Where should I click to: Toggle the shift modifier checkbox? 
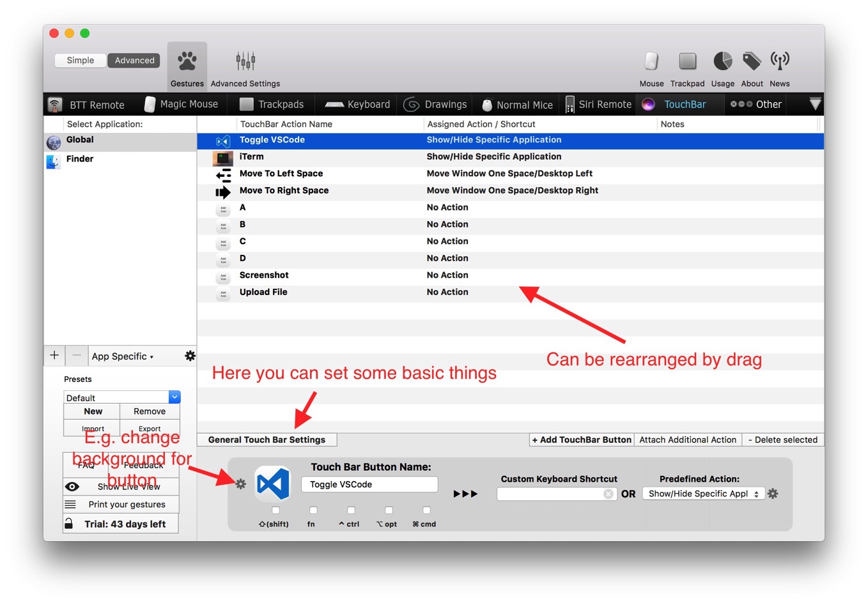[x=275, y=510]
